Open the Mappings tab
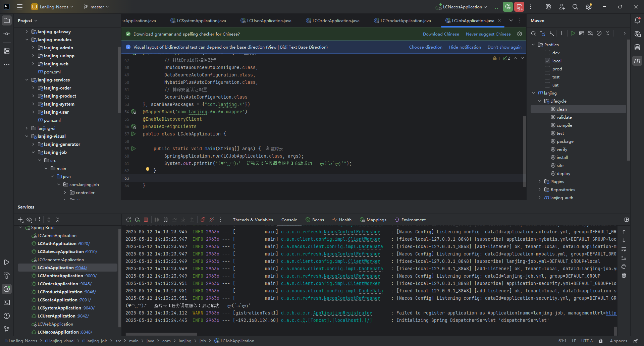 coord(373,220)
